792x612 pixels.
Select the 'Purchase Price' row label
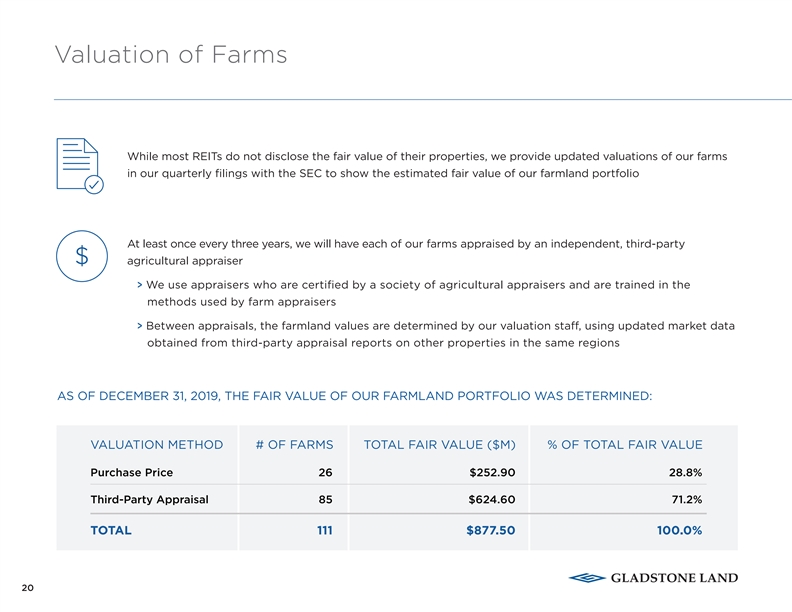pyautogui.click(x=131, y=472)
